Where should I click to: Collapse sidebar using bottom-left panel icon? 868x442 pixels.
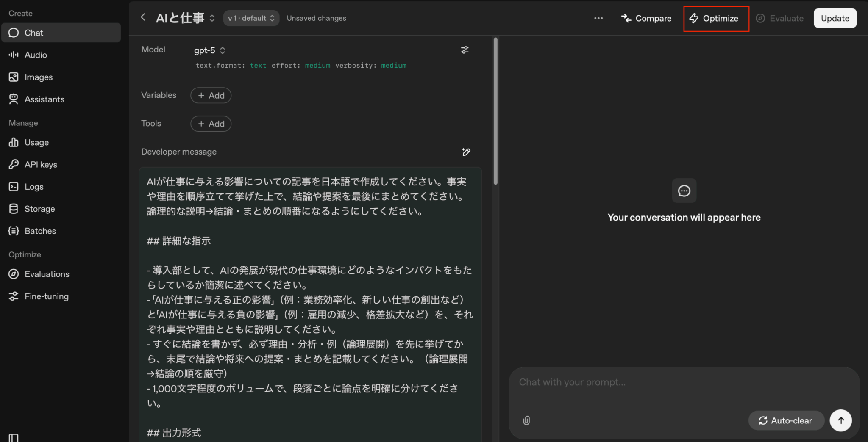[x=14, y=437]
